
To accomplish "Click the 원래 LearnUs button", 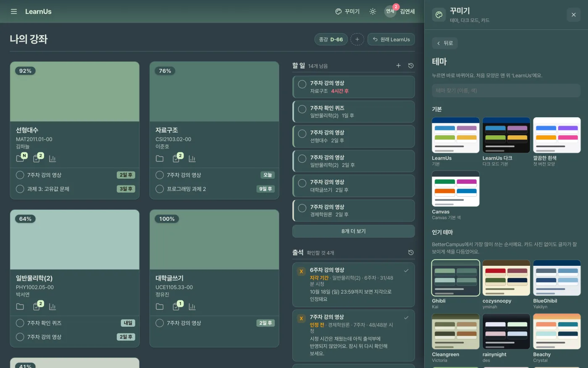I will click(391, 39).
